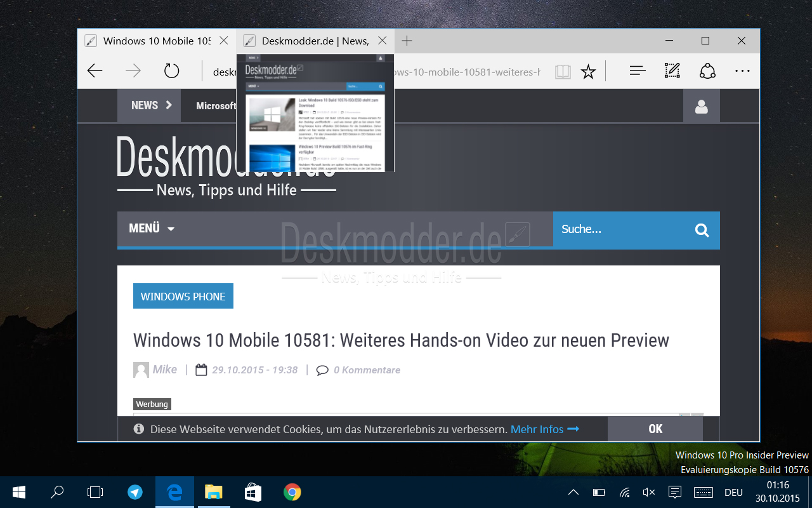Open network Wi-Fi tray icon
This screenshot has height=508, width=812.
pos(624,492)
